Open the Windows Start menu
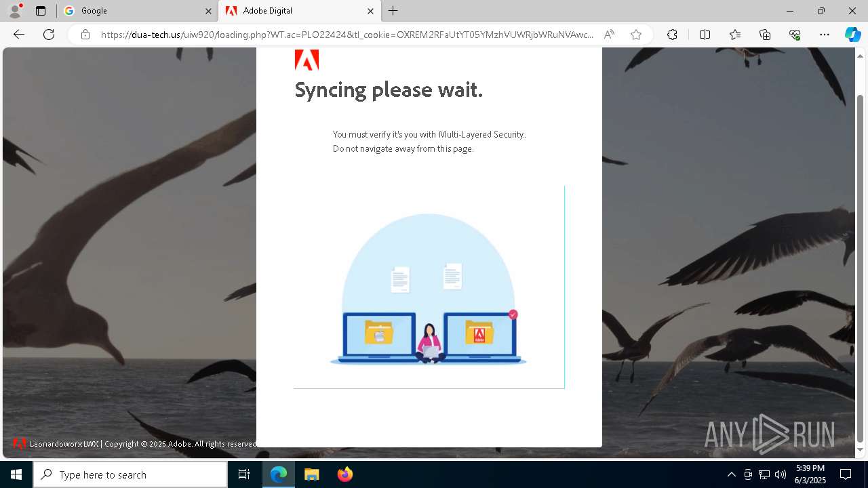Viewport: 868px width, 488px height. [16, 474]
